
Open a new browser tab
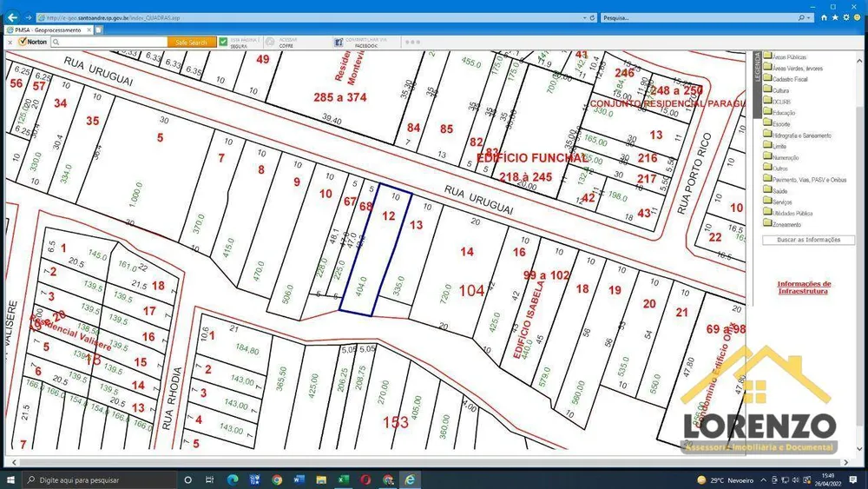point(99,30)
